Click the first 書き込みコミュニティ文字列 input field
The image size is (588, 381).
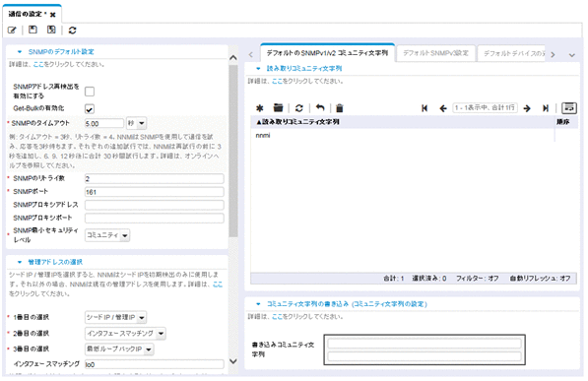point(425,344)
